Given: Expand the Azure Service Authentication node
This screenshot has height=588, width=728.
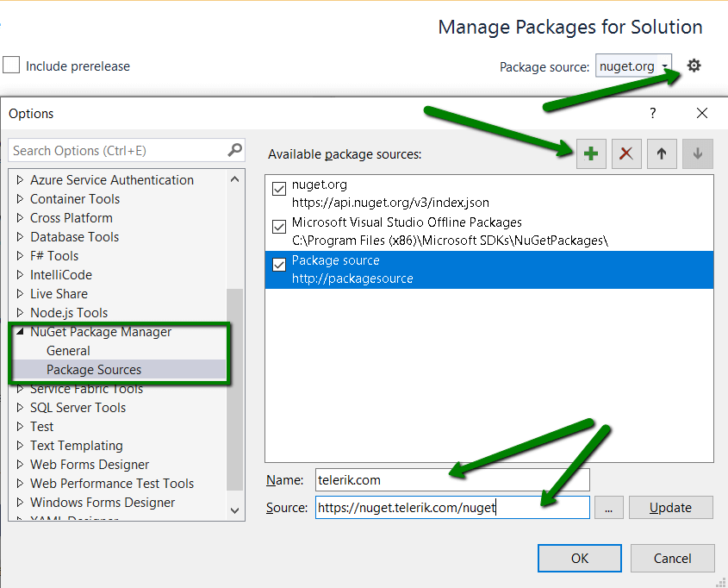Looking at the screenshot, I should 21,180.
